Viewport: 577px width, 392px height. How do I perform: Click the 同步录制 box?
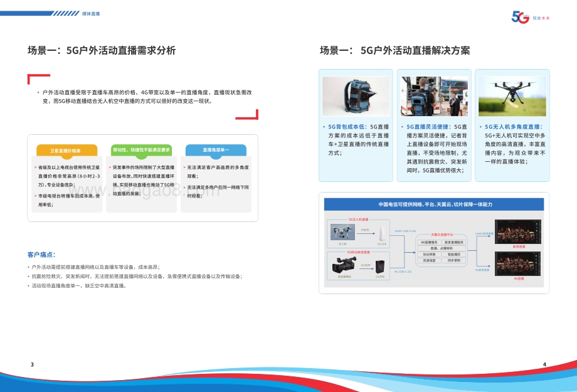(x=454, y=260)
